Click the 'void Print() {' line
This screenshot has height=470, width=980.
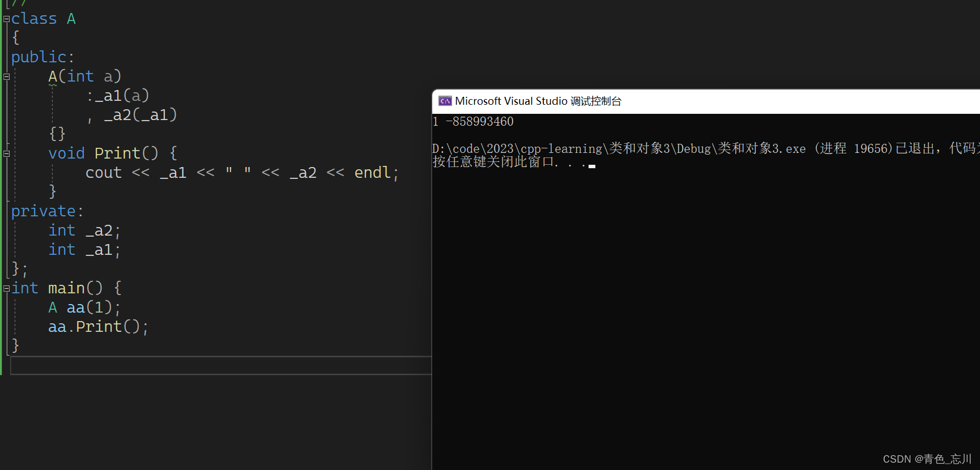(113, 153)
